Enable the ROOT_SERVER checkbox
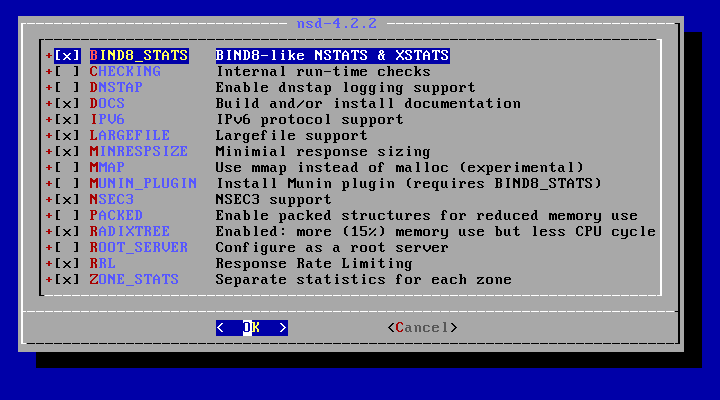Screen dimensions: 720x400 (x=67, y=248)
